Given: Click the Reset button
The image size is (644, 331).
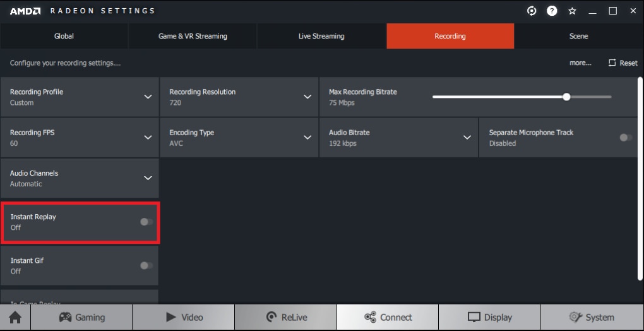Looking at the screenshot, I should (x=623, y=63).
